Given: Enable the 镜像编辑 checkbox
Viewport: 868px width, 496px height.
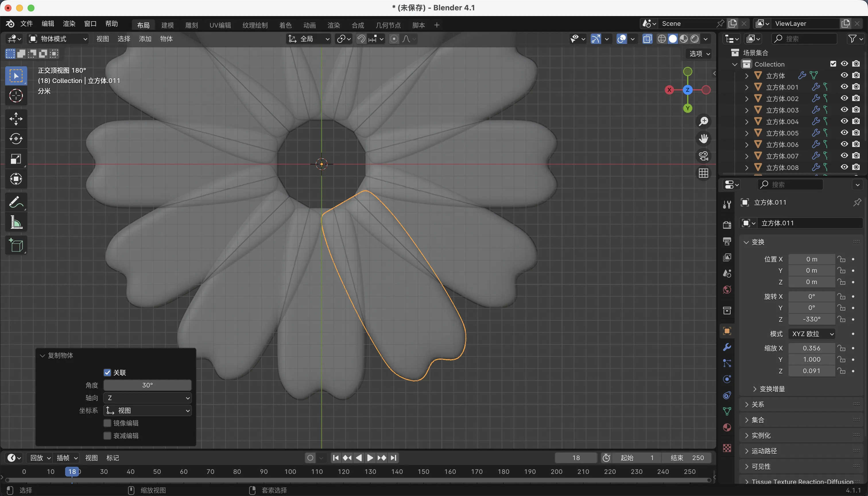Looking at the screenshot, I should pos(107,423).
